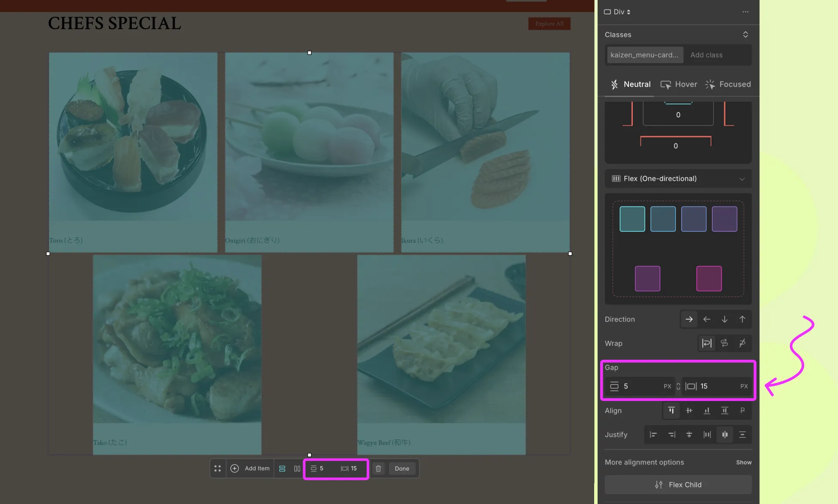The image size is (838, 504).
Task: Align items to baseline
Action: coord(742,410)
